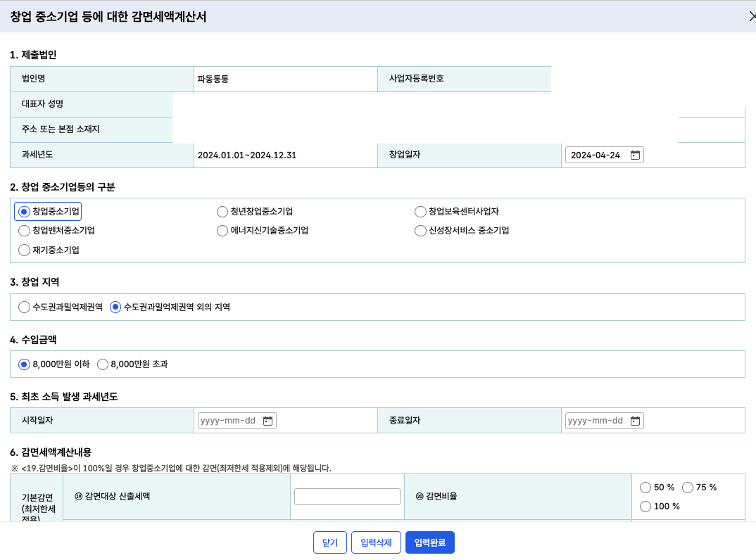Set 감면비율 to 75 %
The image size is (756, 560).
tap(688, 488)
